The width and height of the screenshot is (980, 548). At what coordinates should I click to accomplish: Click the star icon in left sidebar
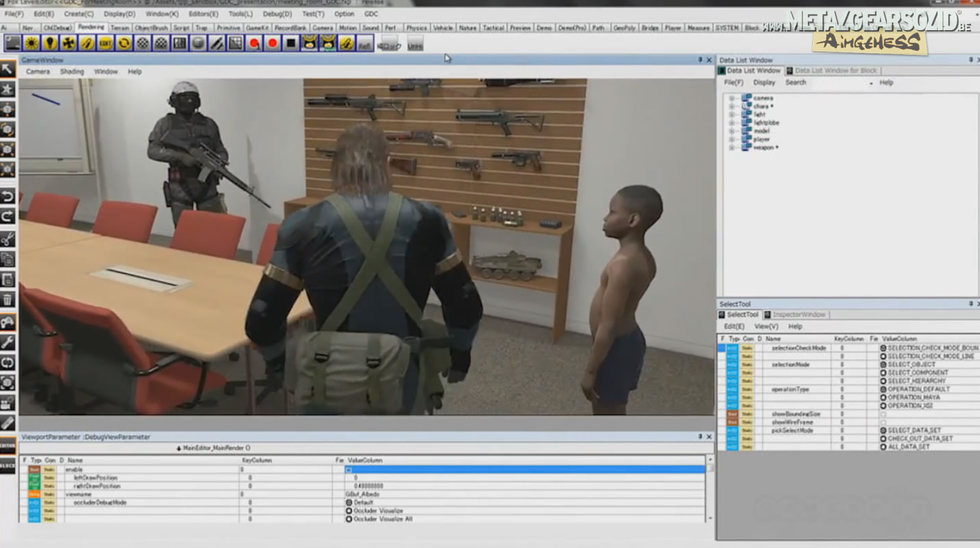[8, 89]
